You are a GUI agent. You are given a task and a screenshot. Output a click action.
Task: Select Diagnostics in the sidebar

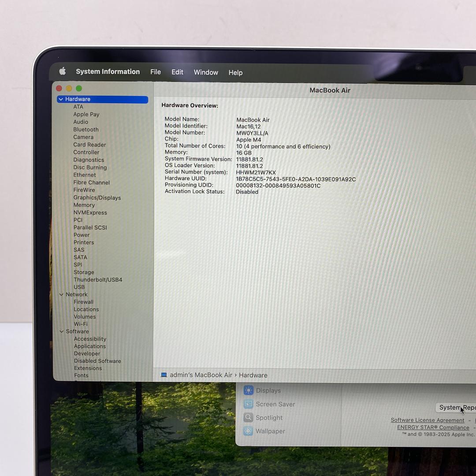[x=89, y=160]
